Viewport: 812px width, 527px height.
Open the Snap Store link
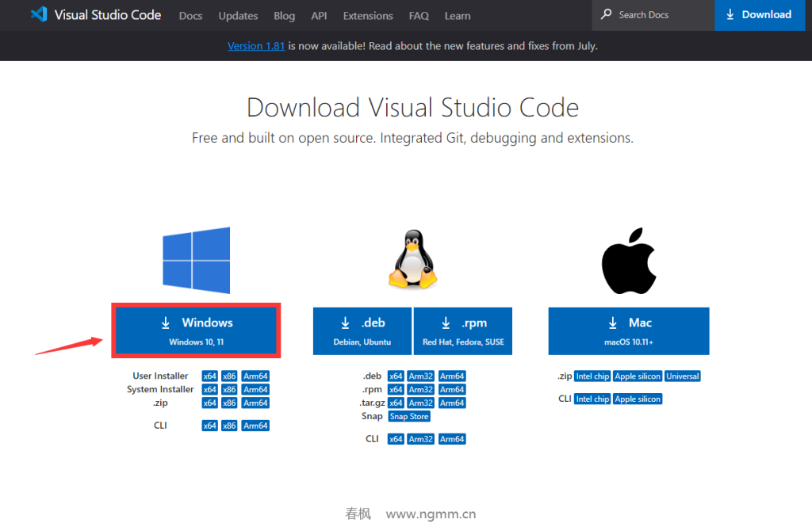point(409,416)
